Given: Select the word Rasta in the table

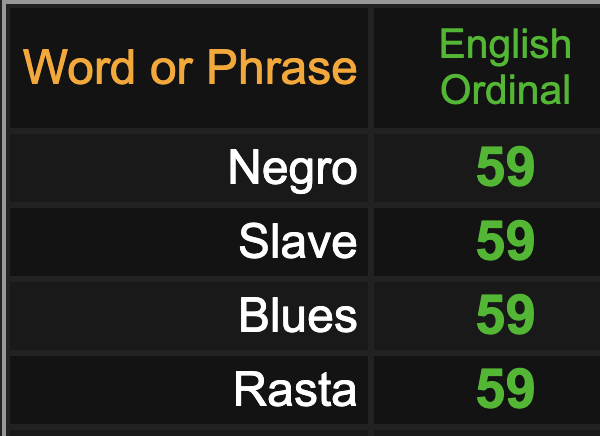Looking at the screenshot, I should coord(295,390).
